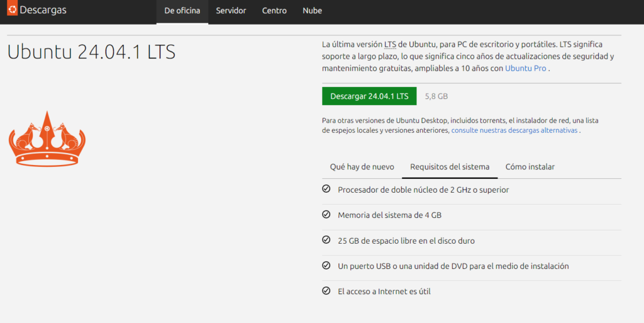Switch to the Cómo instalar tab
Screen dimensions: 644x323
pos(530,167)
